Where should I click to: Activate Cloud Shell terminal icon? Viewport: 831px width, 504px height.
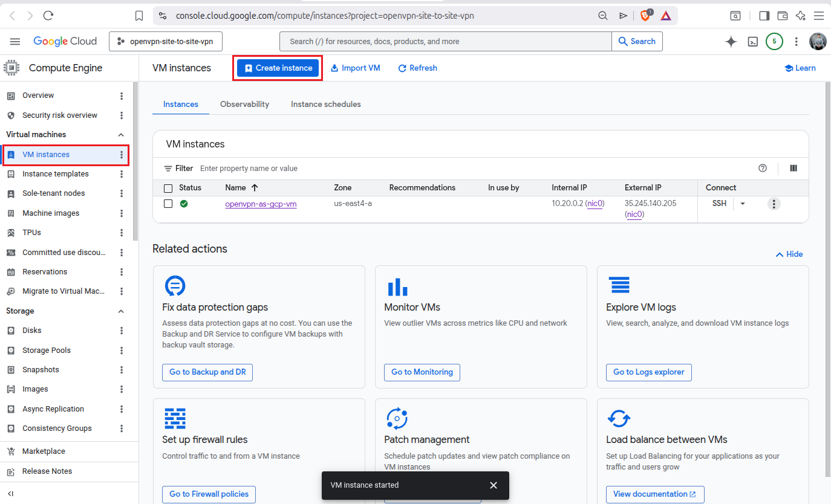coord(752,42)
